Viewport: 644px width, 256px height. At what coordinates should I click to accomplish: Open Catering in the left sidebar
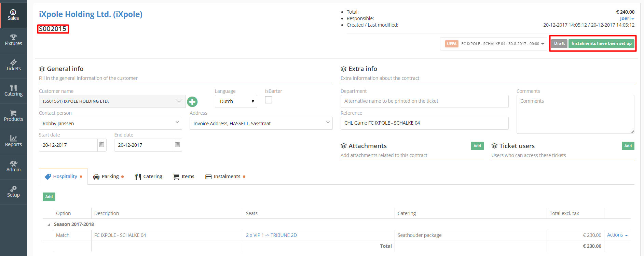13,91
